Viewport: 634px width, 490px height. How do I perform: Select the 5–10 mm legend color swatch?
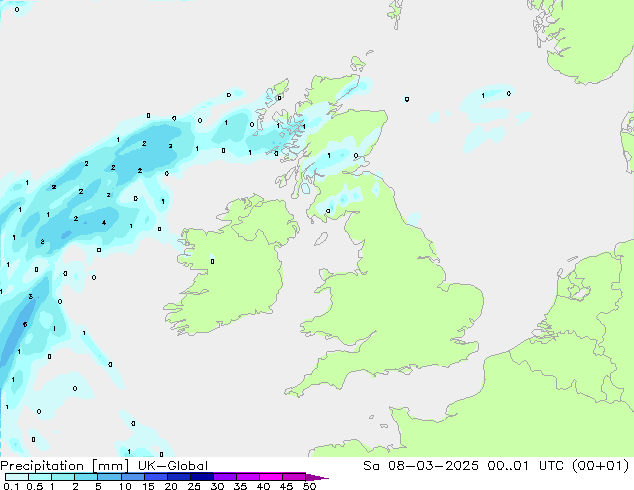tap(109, 477)
